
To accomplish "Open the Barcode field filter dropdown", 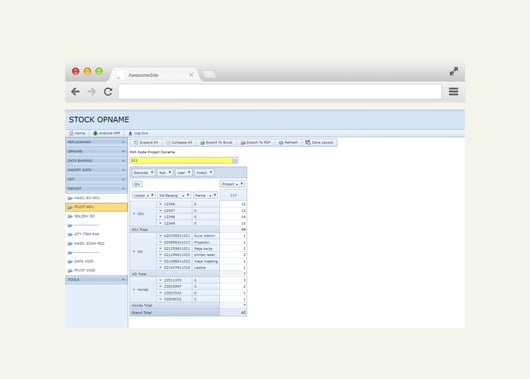I will 152,172.
